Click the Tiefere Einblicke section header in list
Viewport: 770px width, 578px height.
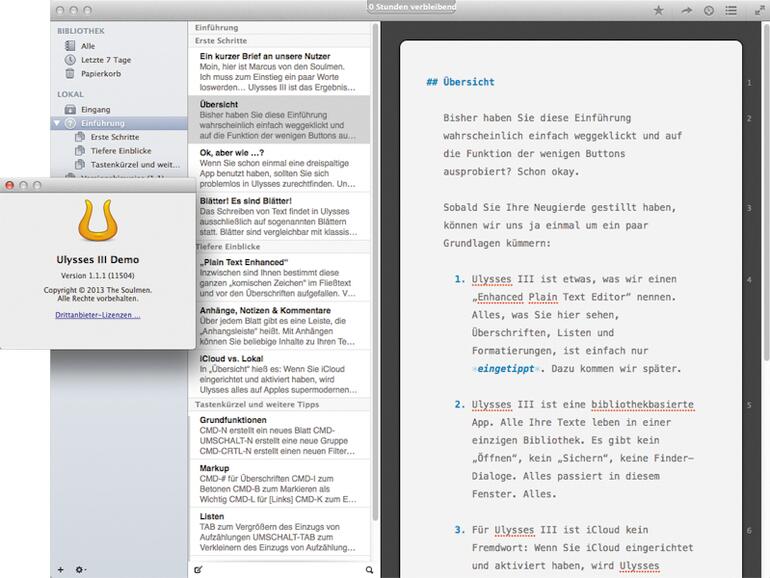pos(279,247)
